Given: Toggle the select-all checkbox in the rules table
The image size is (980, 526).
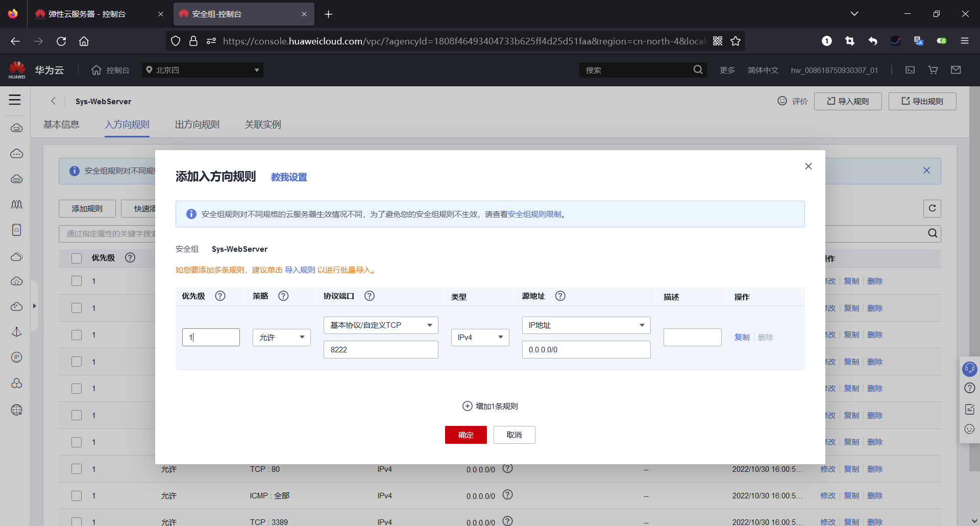Looking at the screenshot, I should pos(77,258).
